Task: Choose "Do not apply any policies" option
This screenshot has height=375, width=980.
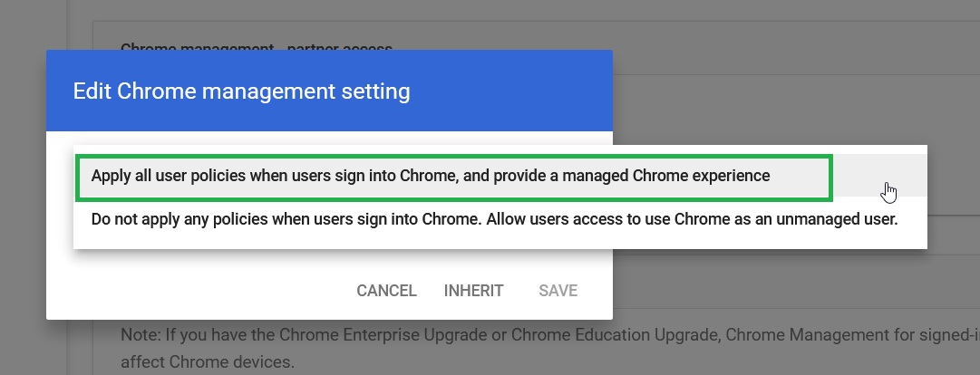Action: 500,219
